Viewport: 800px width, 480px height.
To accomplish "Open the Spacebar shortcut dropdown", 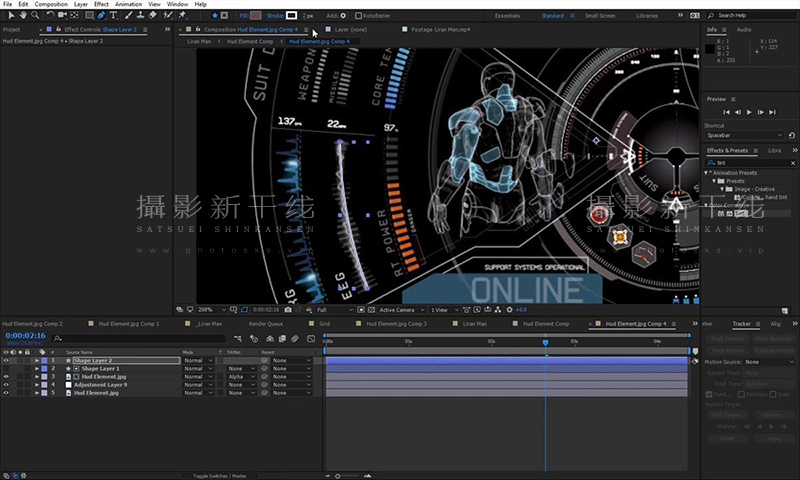I will pos(744,135).
